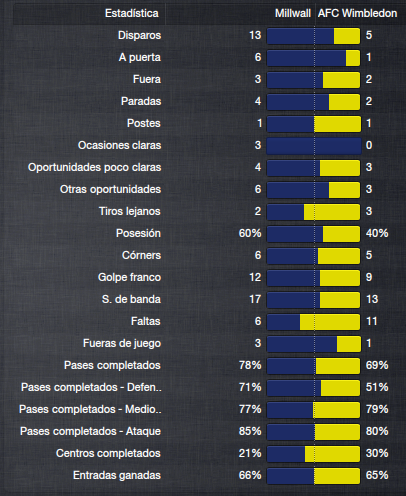Click the Posesión 60% to 40% bar
The image size is (406, 496).
pyautogui.click(x=314, y=234)
